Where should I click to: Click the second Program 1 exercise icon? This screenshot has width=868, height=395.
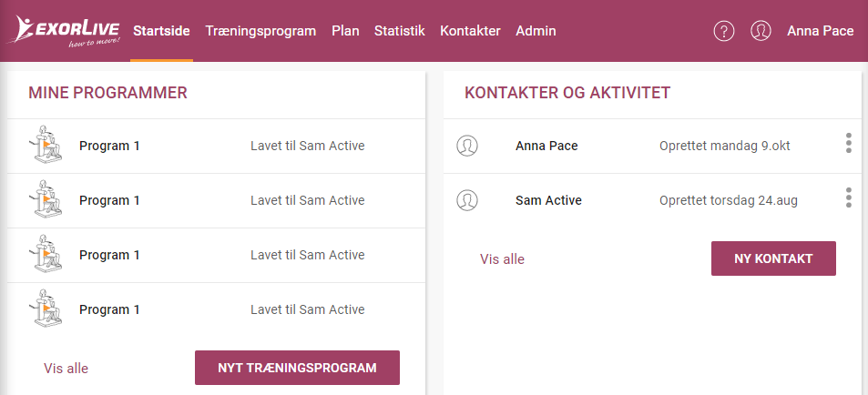click(x=45, y=198)
